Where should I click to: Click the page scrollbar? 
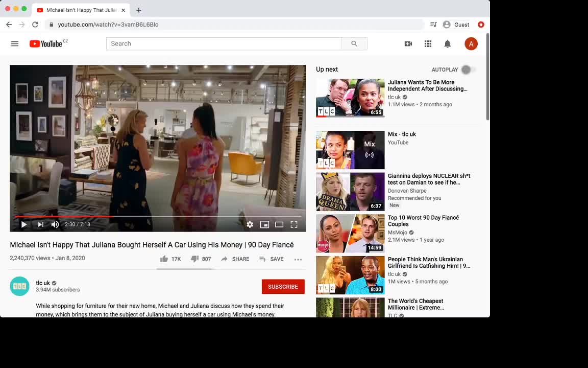point(487,77)
